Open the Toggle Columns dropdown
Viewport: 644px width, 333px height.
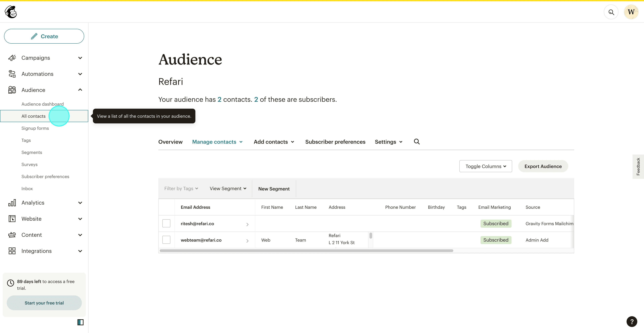tap(486, 166)
